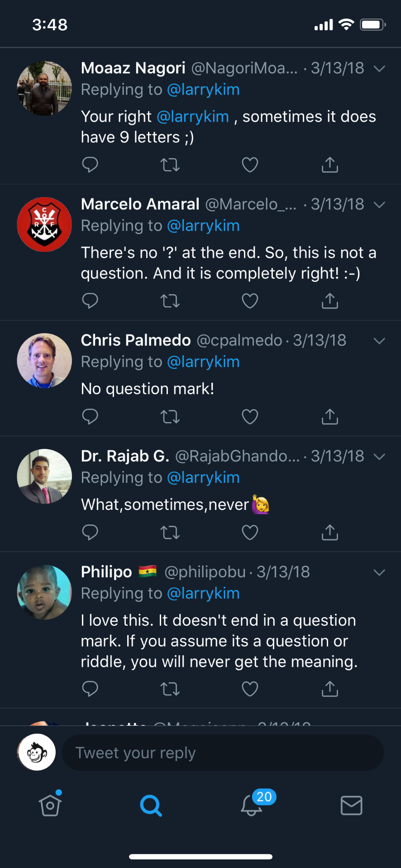Like Philipo's tweet about question mark
The image size is (401, 868).
click(250, 689)
